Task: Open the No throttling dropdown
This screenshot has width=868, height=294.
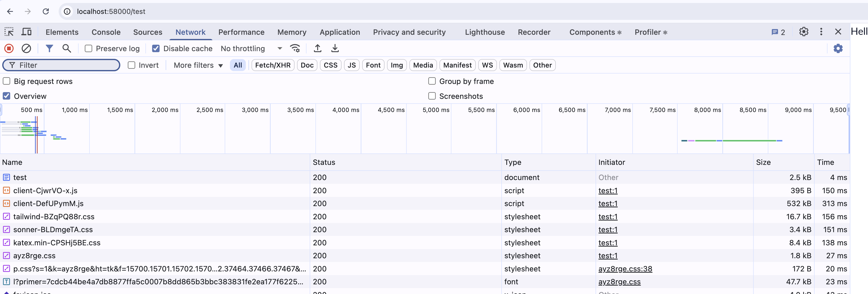Action: coord(251,48)
